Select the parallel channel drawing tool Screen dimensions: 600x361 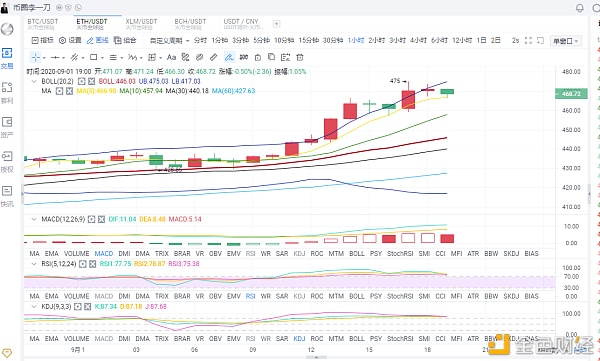point(75,57)
